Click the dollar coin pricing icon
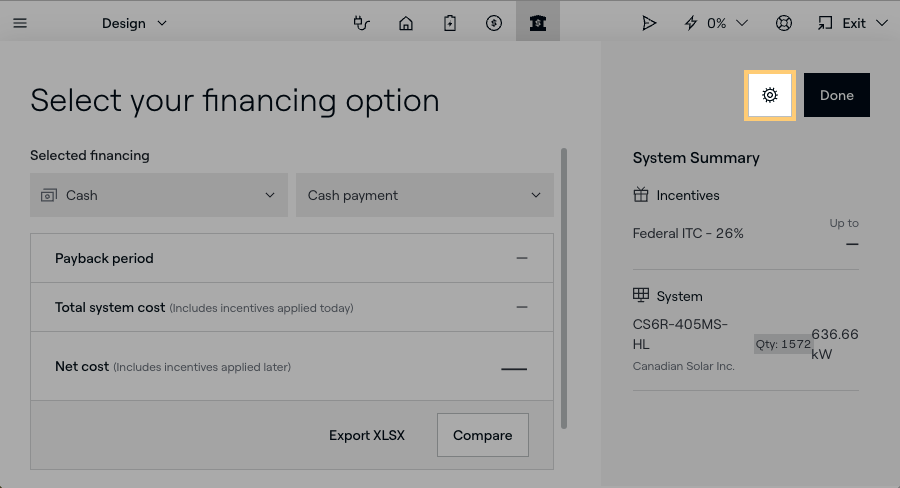This screenshot has height=488, width=900. click(494, 23)
